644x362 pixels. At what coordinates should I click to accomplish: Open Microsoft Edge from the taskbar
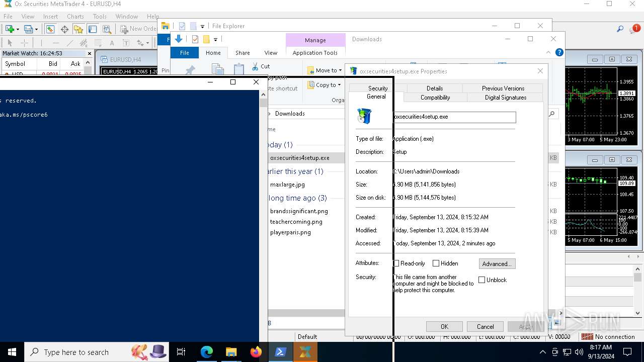[207, 352]
